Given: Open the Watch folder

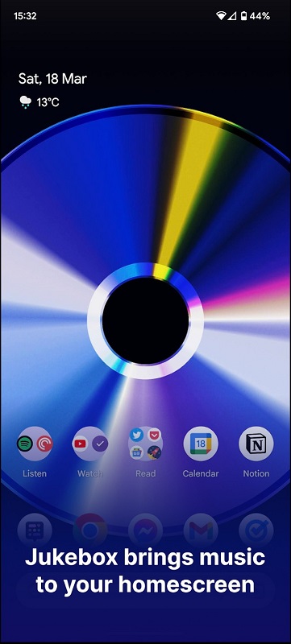Looking at the screenshot, I should [x=90, y=444].
